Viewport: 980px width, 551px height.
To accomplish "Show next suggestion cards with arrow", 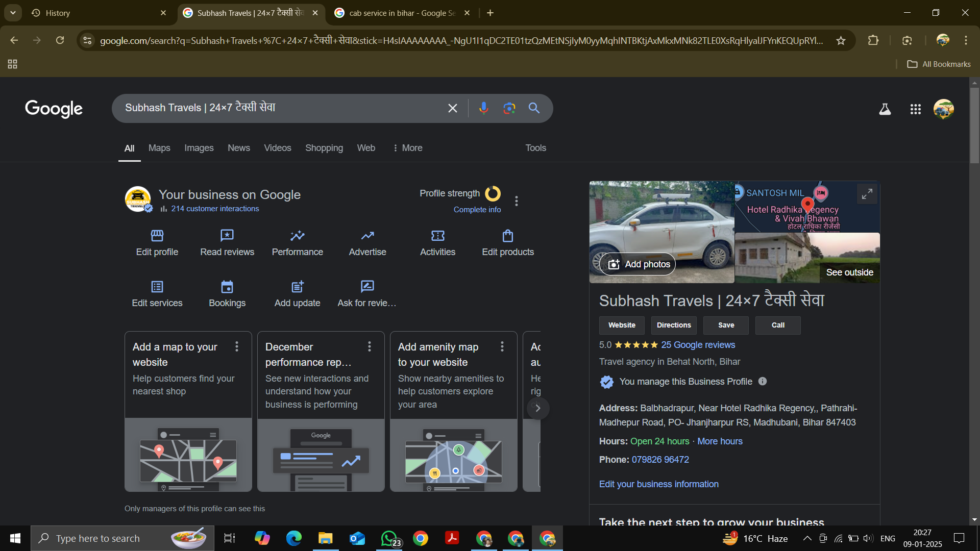I will click(x=538, y=408).
